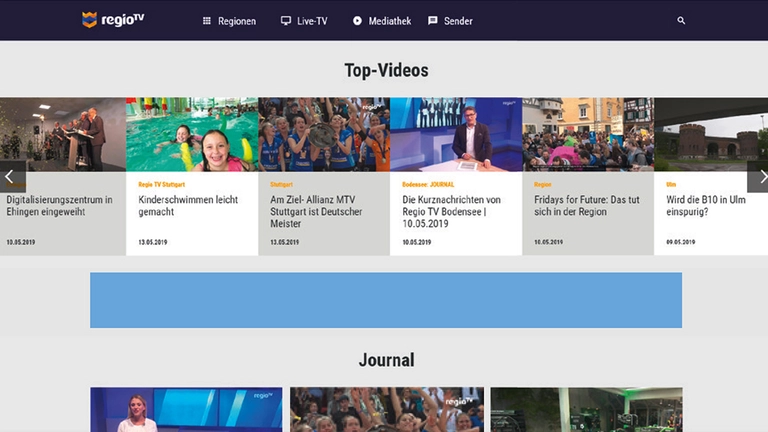
Task: Click the Mediathek play icon
Action: (358, 21)
